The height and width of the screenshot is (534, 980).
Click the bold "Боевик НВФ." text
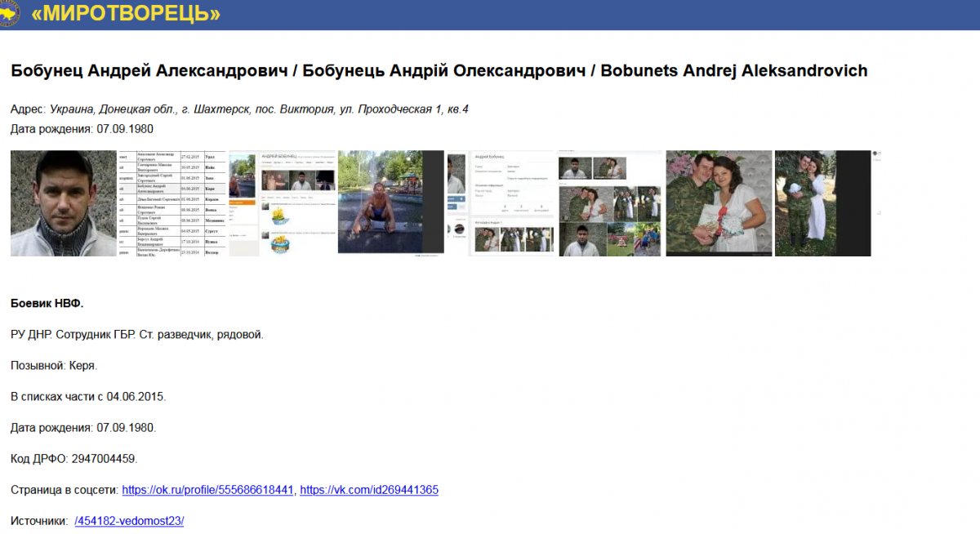tap(47, 304)
